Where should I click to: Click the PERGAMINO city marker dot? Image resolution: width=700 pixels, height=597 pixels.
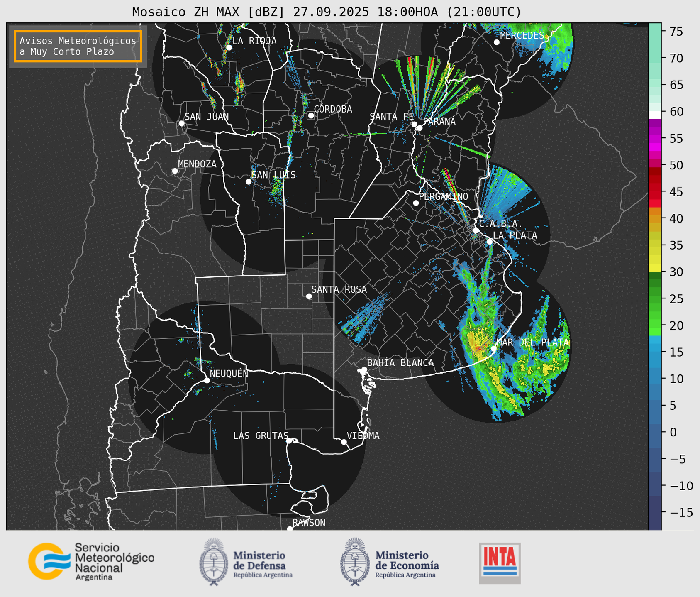click(x=416, y=203)
